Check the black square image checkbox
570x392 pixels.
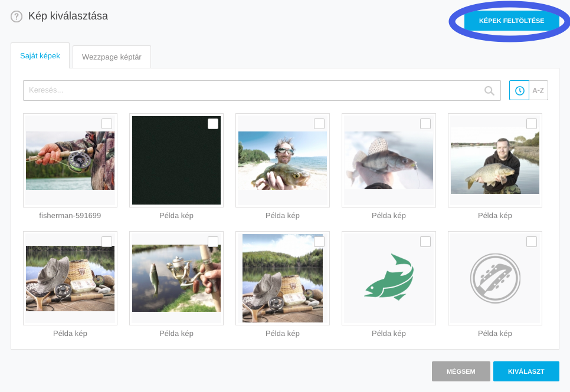(x=213, y=124)
